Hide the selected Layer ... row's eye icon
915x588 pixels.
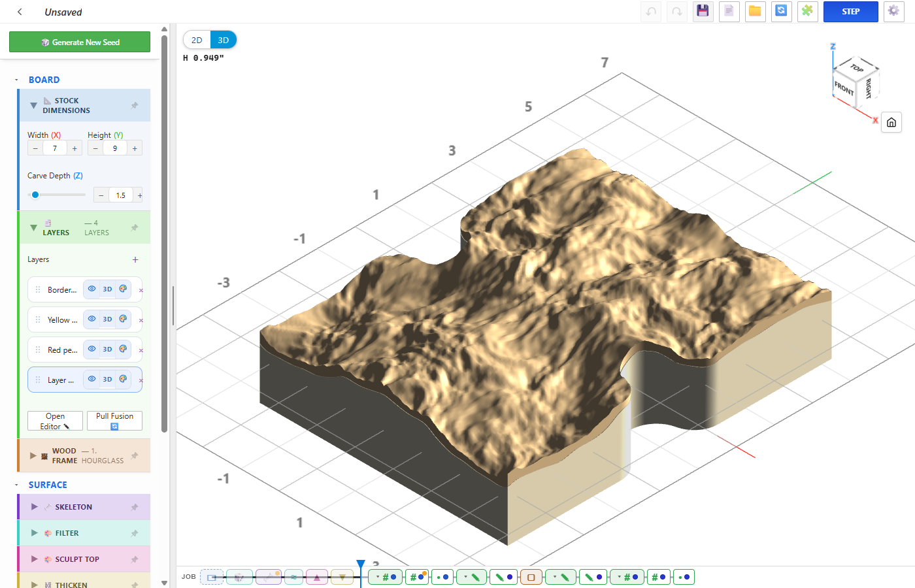92,379
